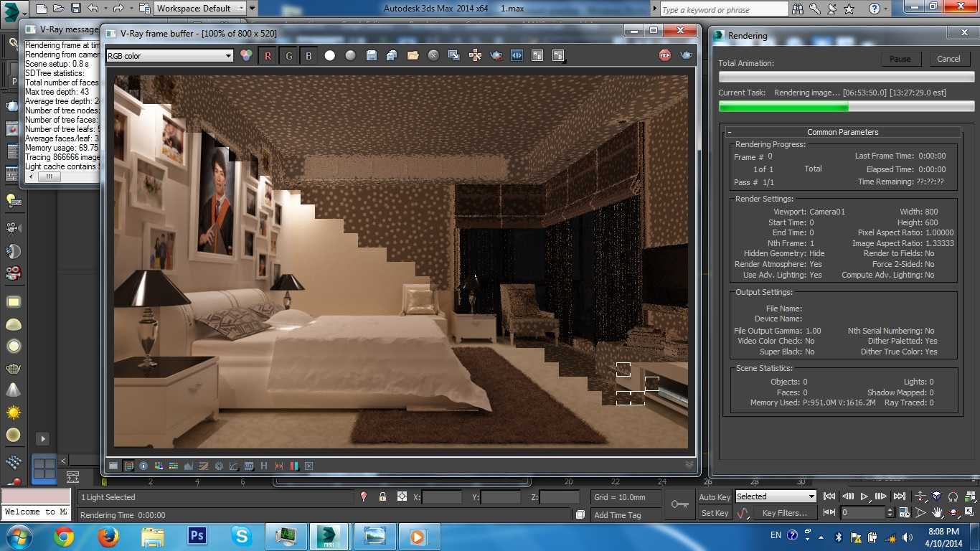Click the A/B vertical compare icon
The width and height of the screenshot is (980, 551).
(x=558, y=55)
